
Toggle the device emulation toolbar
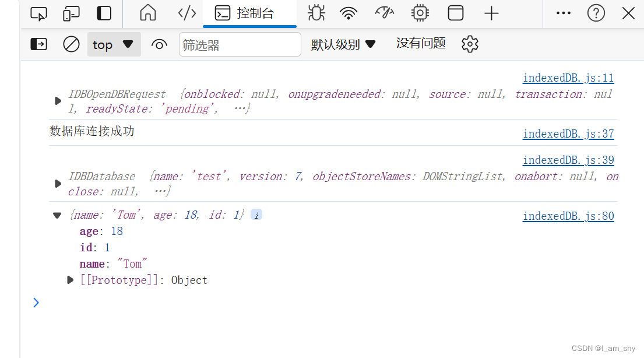click(x=71, y=13)
